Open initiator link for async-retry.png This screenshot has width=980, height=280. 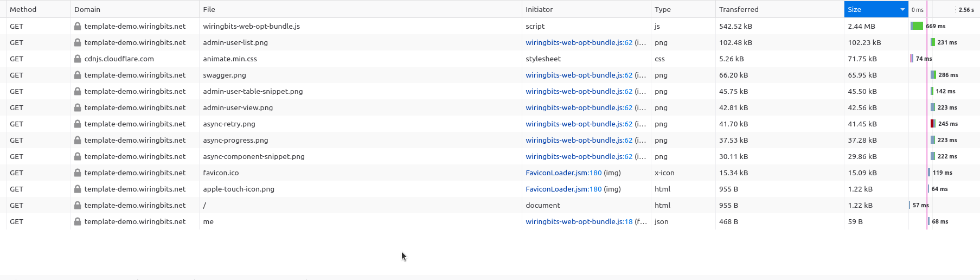pyautogui.click(x=579, y=124)
